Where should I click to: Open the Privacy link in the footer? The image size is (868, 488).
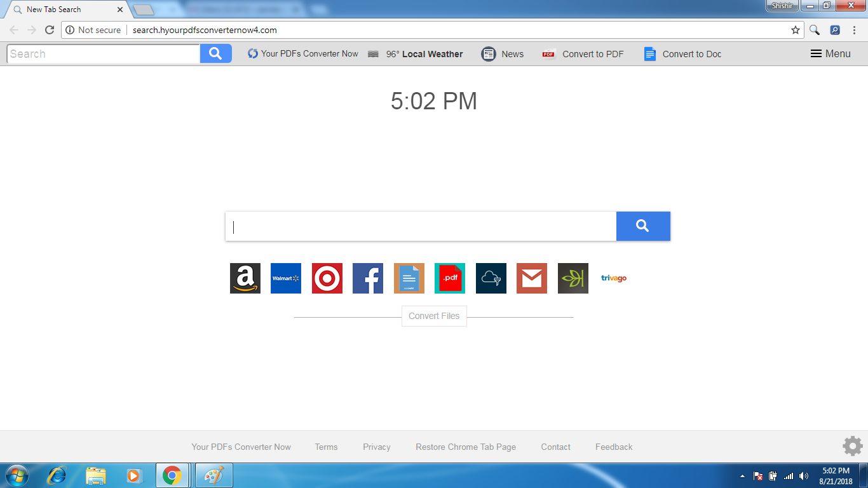click(x=376, y=447)
